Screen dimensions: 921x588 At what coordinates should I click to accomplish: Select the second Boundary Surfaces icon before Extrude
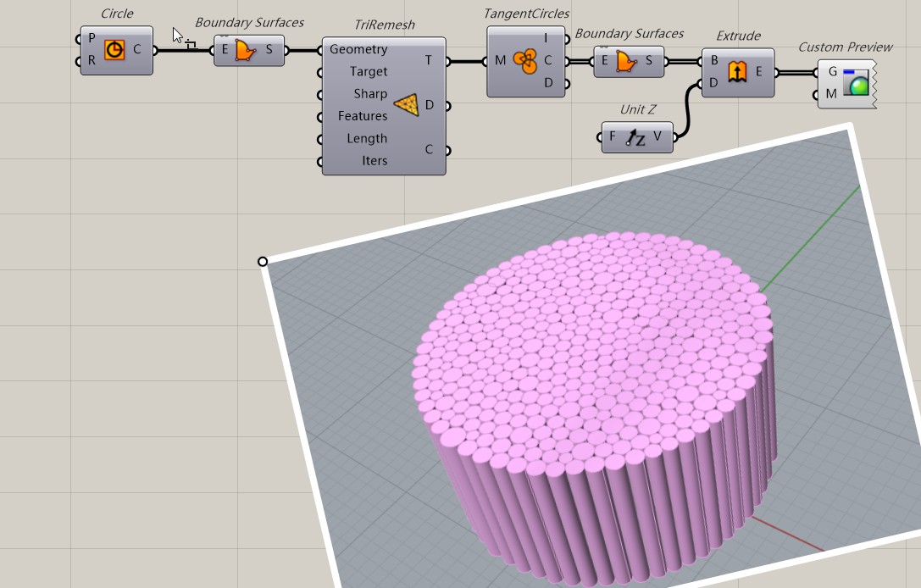[x=626, y=61]
